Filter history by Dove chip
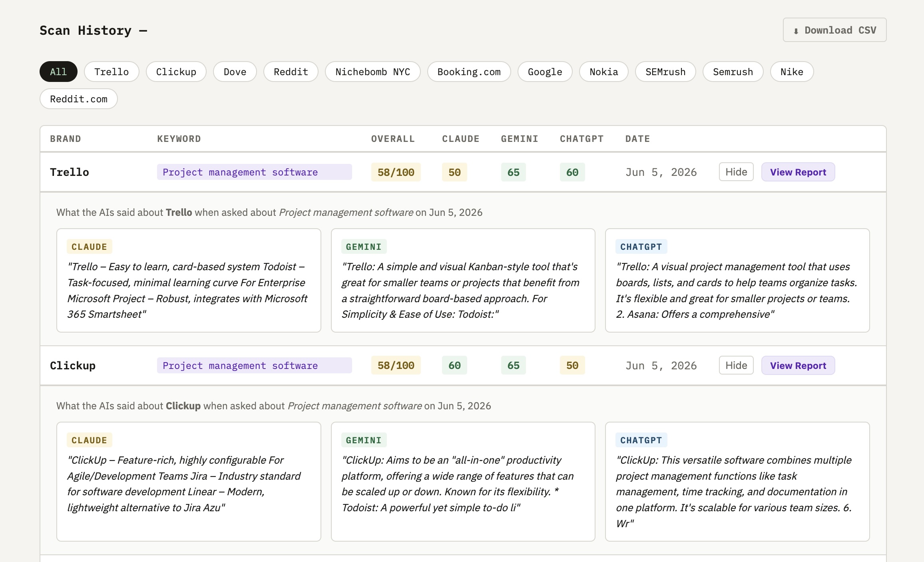Image resolution: width=924 pixels, height=562 pixels. click(x=235, y=72)
